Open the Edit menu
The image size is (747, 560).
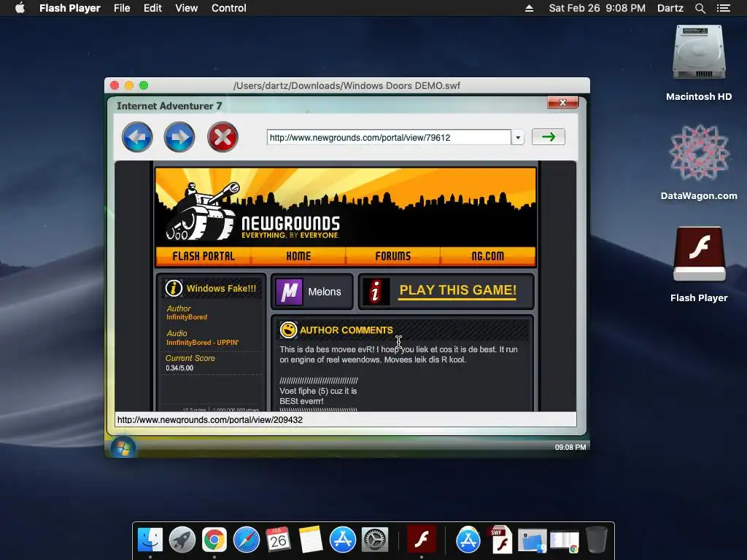pos(153,8)
